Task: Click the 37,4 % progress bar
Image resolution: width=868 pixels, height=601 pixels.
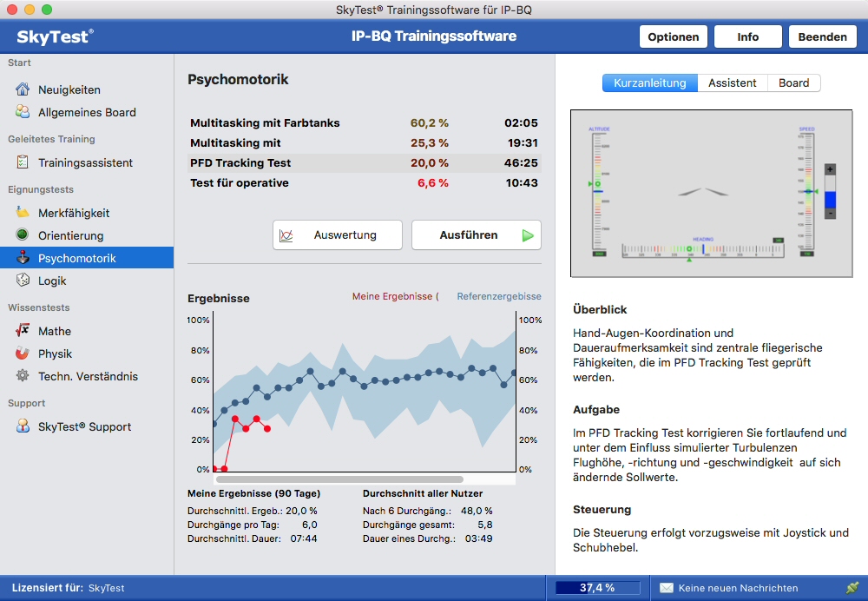Action: coord(597,588)
